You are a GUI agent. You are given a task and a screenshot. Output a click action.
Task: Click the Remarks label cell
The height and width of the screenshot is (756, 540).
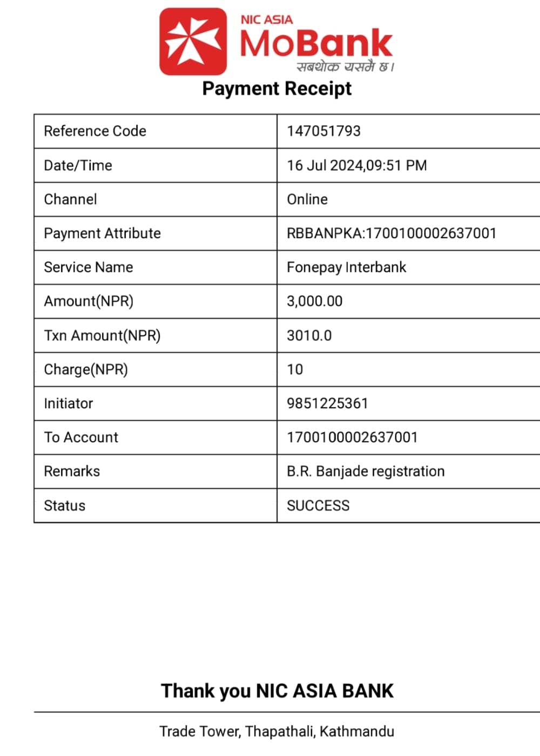point(156,471)
